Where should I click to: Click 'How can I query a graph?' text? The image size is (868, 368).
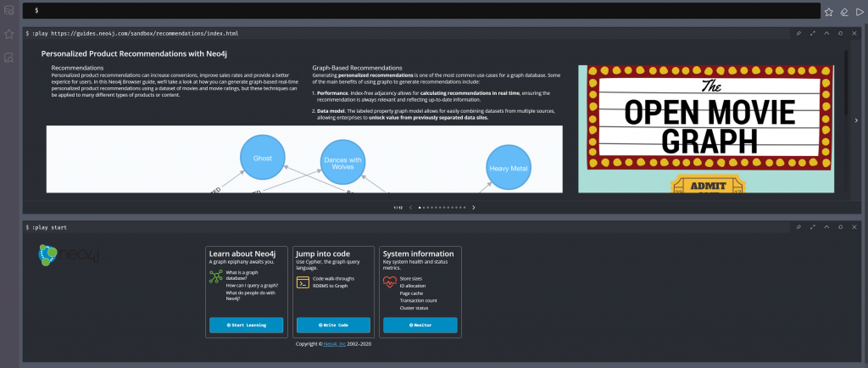(252, 286)
